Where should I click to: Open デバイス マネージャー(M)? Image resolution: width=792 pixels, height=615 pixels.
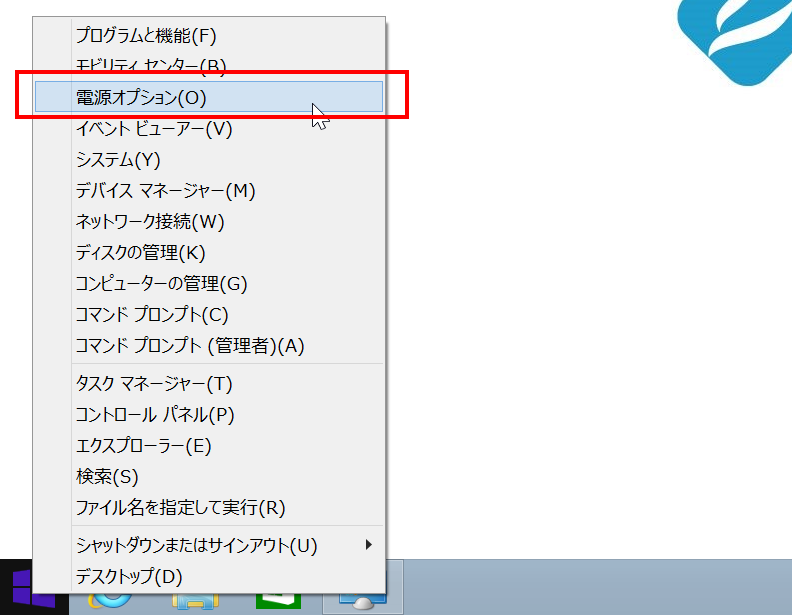[209, 190]
